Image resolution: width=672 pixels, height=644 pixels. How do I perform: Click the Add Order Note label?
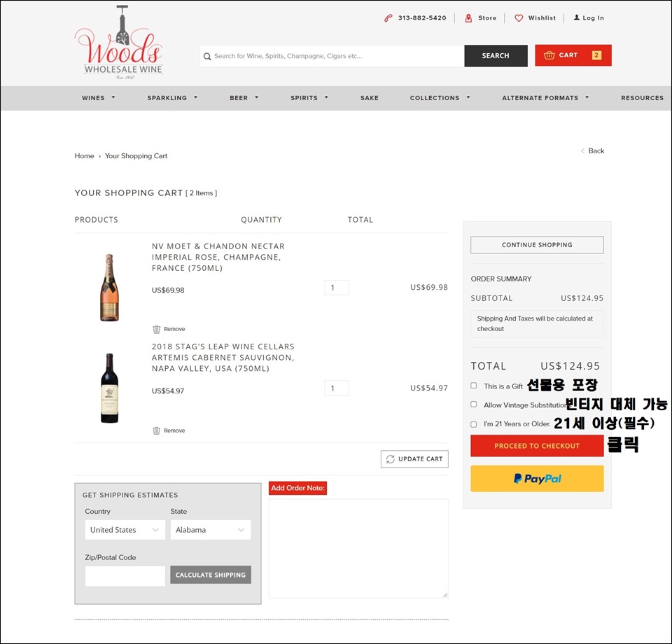[298, 488]
